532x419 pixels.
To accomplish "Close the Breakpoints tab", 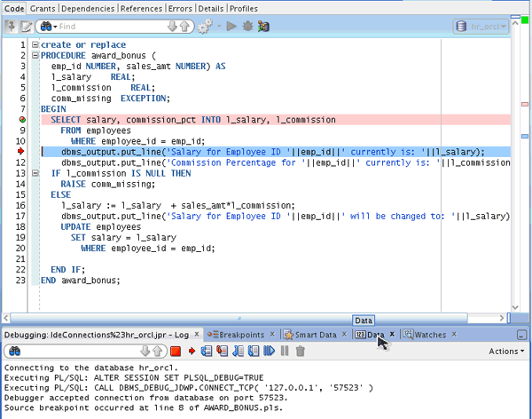I will pyautogui.click(x=271, y=335).
